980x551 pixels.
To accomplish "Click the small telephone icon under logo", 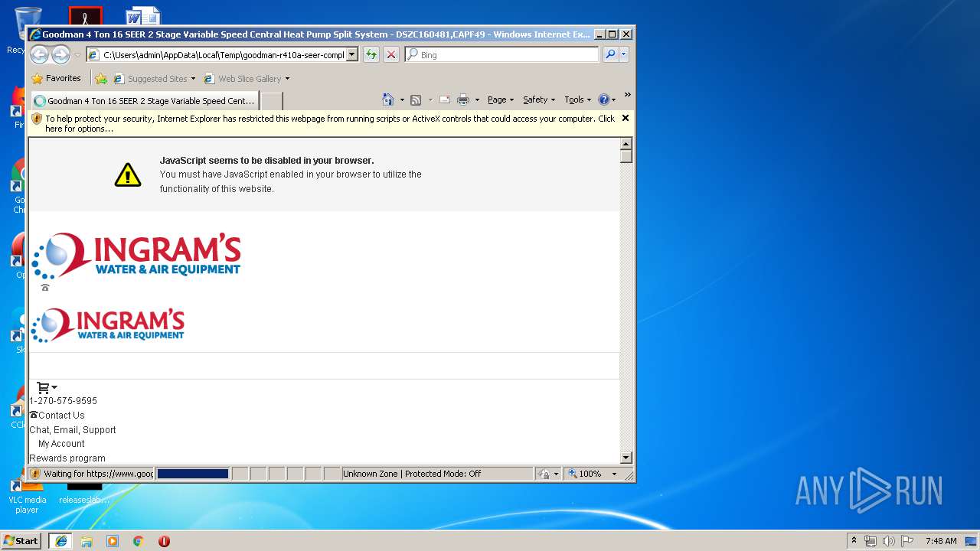I will pyautogui.click(x=45, y=288).
